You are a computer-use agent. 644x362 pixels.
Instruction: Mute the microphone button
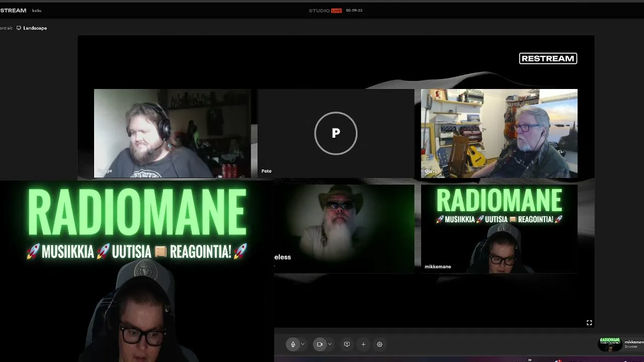pos(293,344)
